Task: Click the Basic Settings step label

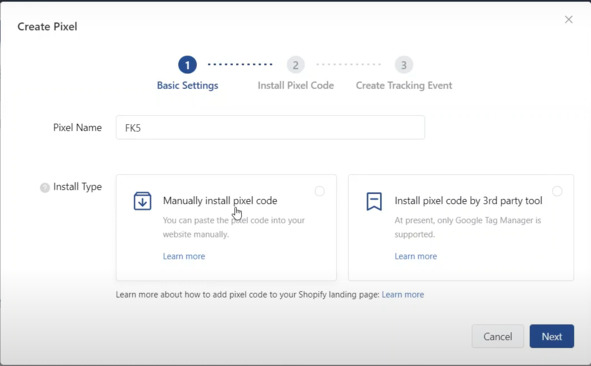Action: 187,86
